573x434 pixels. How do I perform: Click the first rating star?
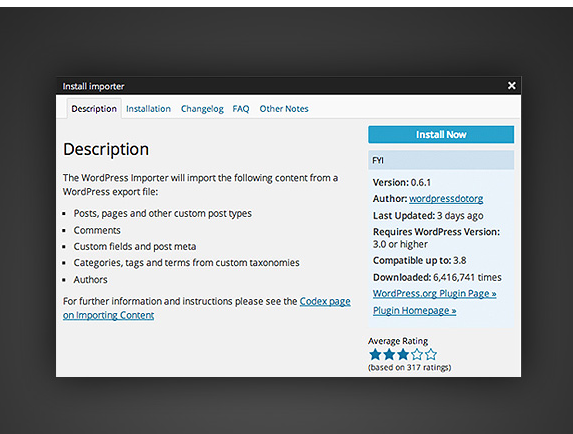375,354
